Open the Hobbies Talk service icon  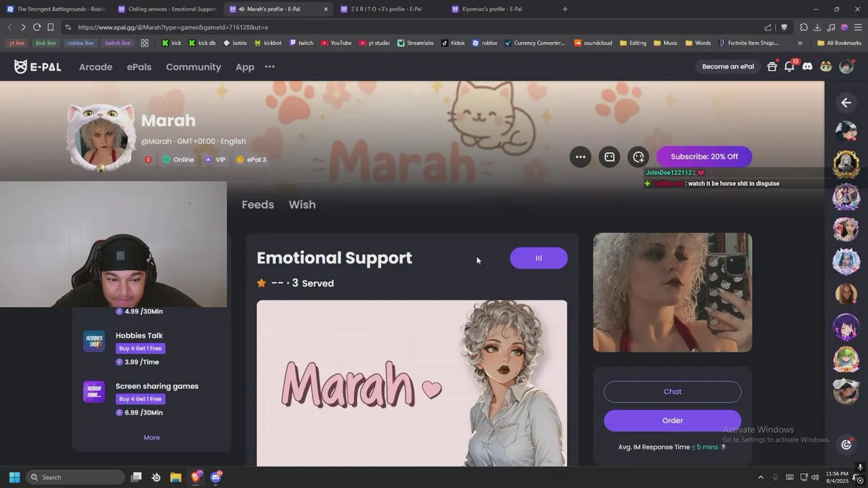pos(94,341)
